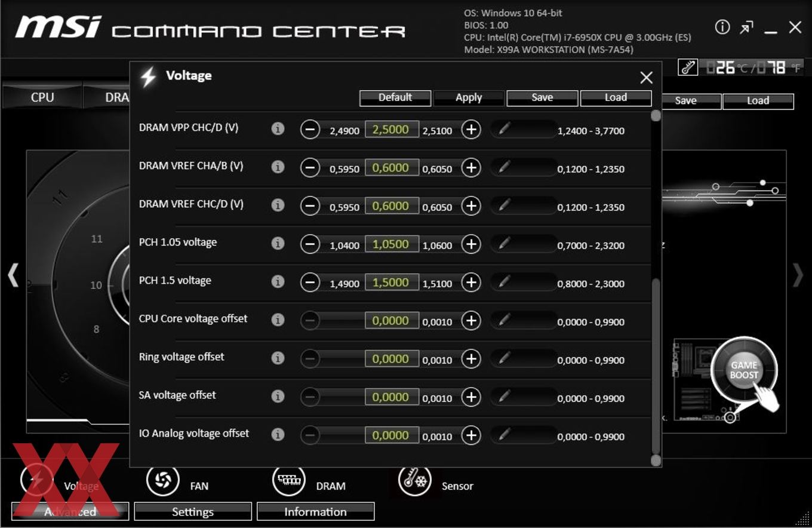Image resolution: width=812 pixels, height=528 pixels.
Task: Increase CPU Core voltage offset with plus
Action: [471, 321]
